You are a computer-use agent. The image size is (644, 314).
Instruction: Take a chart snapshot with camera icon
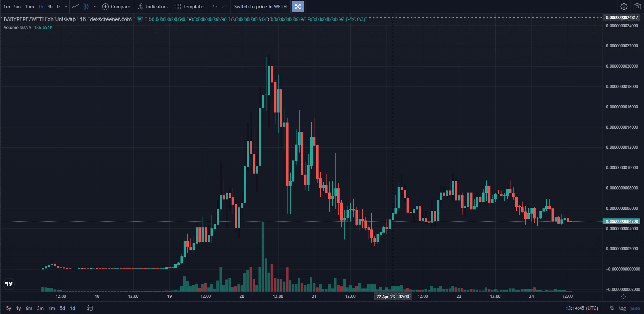[637, 7]
